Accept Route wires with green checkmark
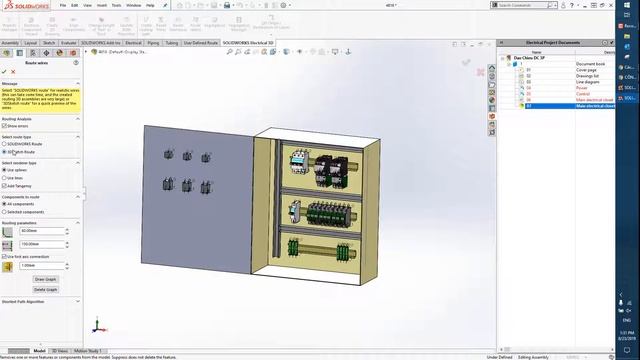This screenshot has height=360, width=640. (x=4, y=72)
